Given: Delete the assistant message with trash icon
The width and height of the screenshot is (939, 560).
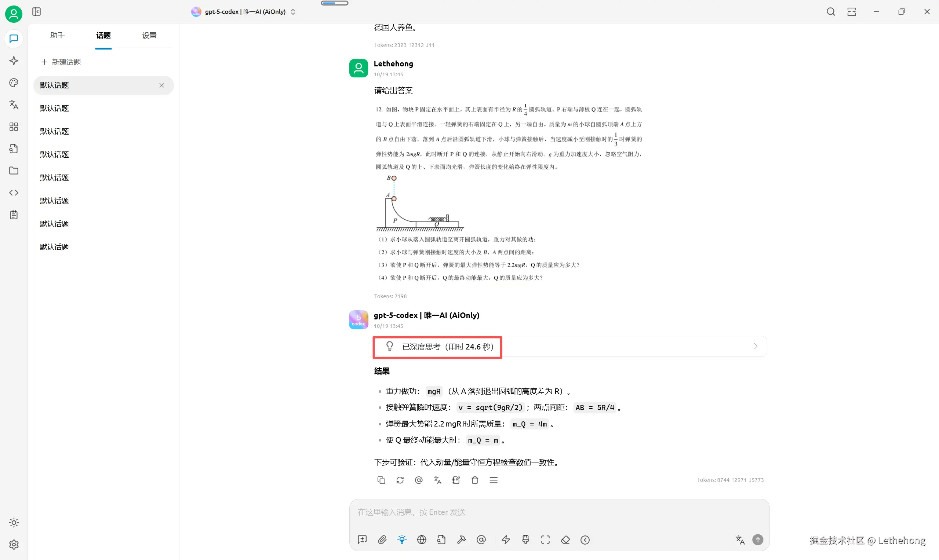Looking at the screenshot, I should (x=474, y=480).
